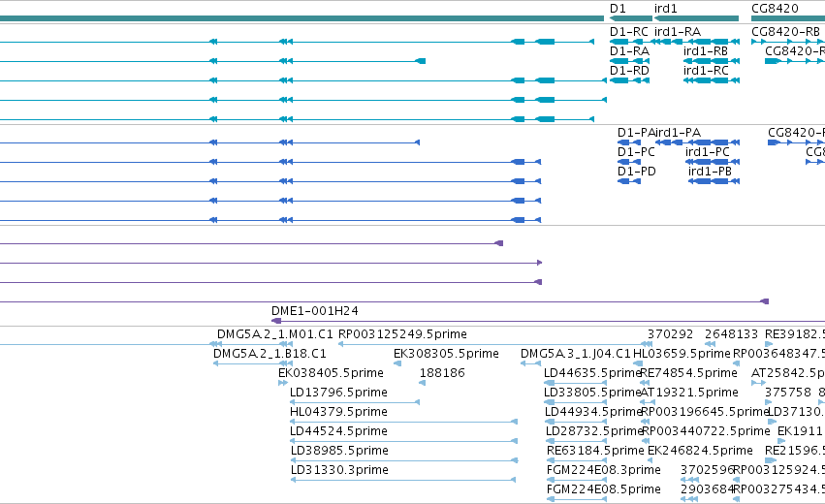Click the LD44635.5prime EST label
The width and height of the screenshot is (825, 504).
click(x=592, y=373)
